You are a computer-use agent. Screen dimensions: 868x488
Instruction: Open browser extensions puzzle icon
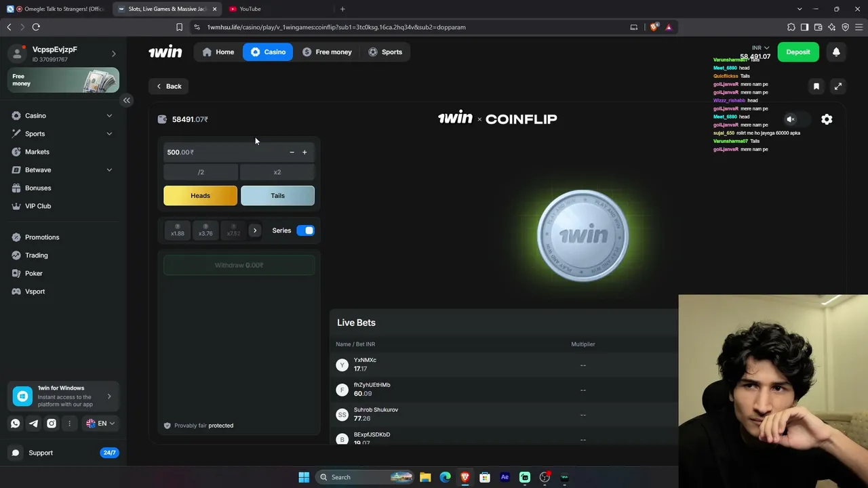coord(791,27)
